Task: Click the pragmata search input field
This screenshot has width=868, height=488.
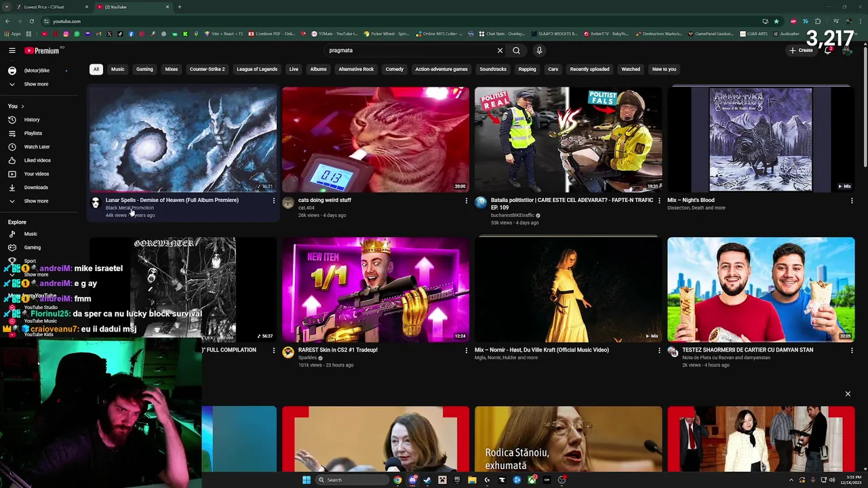Action: tap(410, 50)
